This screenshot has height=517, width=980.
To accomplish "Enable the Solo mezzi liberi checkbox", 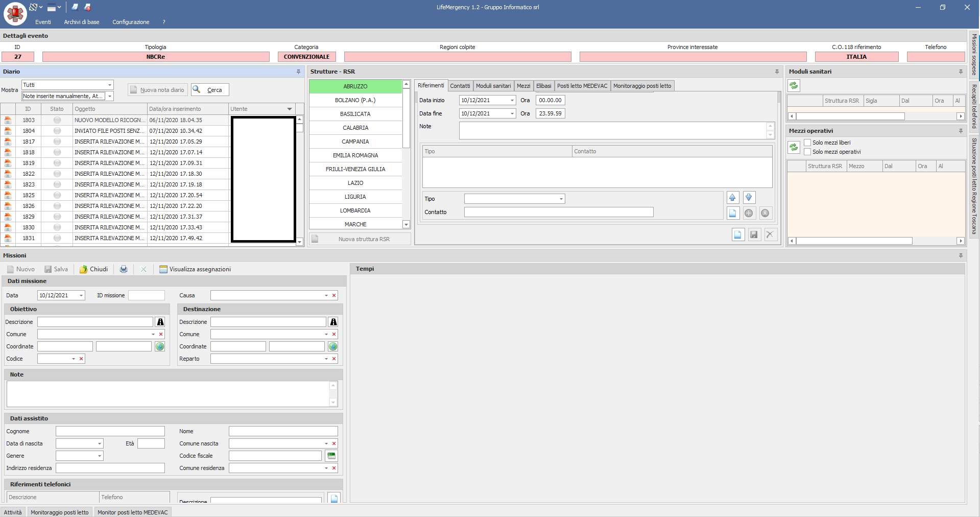I will [x=807, y=143].
